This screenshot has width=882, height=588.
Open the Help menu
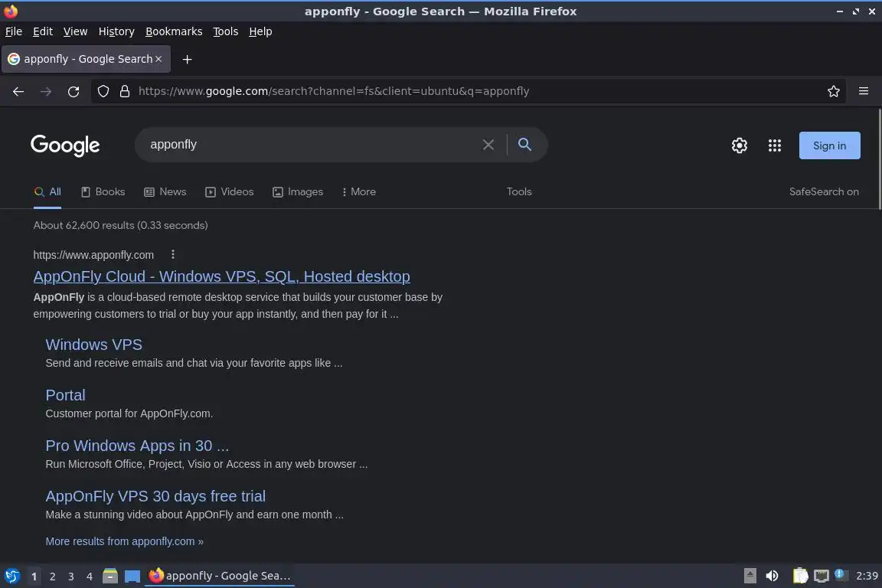260,31
